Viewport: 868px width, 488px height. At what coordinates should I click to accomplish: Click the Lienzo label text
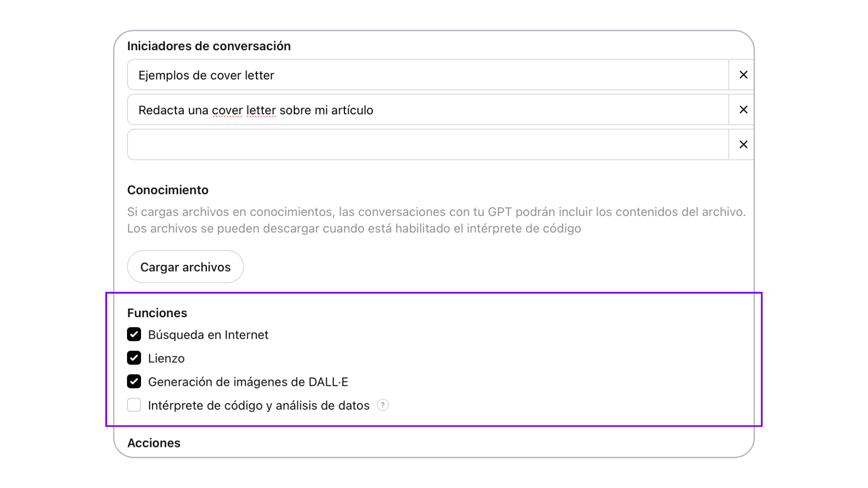click(166, 358)
